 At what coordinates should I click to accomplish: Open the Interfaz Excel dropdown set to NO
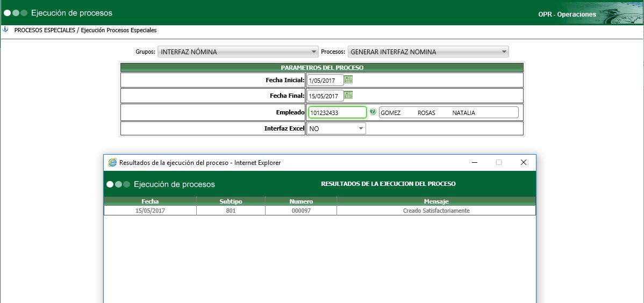pos(336,128)
